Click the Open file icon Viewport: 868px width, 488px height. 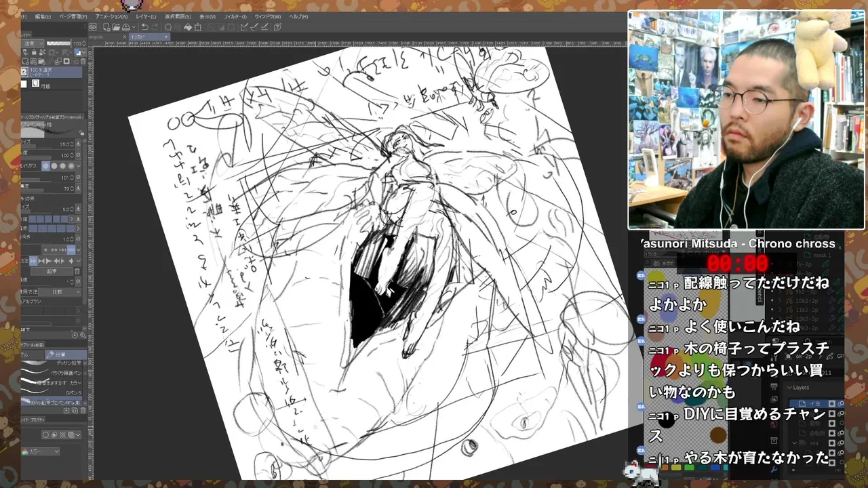pyautogui.click(x=116, y=27)
